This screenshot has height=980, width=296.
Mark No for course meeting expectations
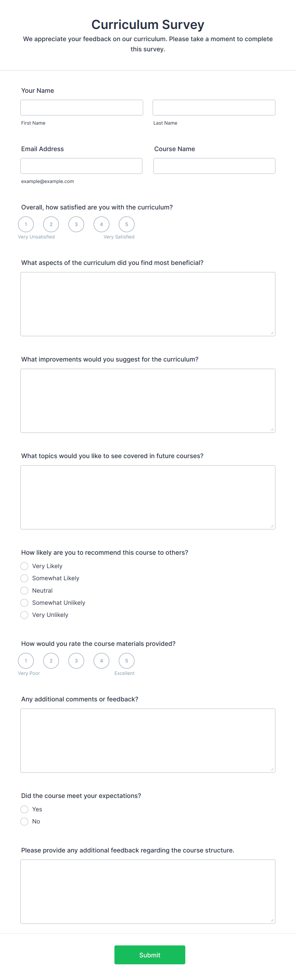24,821
